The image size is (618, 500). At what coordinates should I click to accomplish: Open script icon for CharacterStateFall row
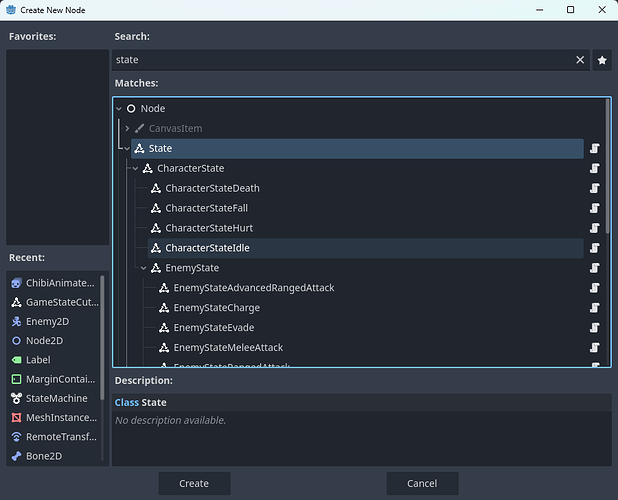594,208
